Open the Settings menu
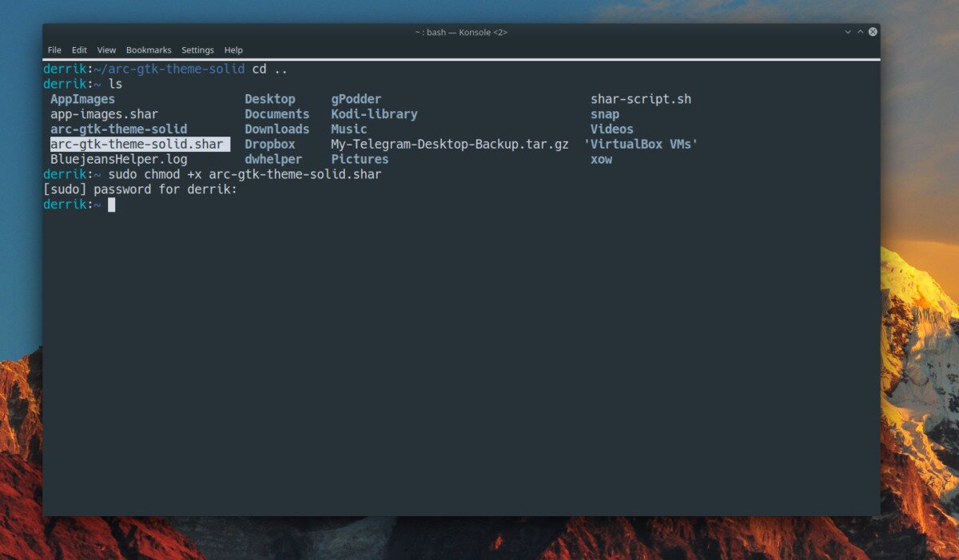The image size is (959, 560). 197,50
